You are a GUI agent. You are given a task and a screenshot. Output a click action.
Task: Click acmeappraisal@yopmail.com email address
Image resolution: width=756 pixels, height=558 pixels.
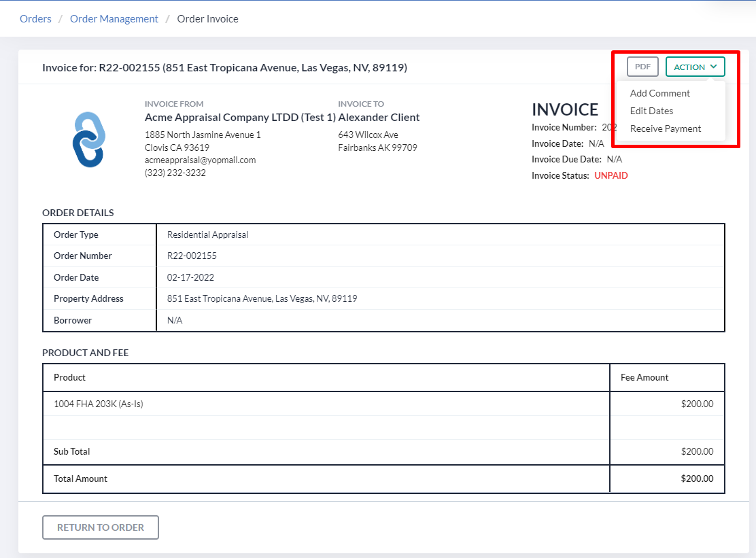(x=200, y=160)
